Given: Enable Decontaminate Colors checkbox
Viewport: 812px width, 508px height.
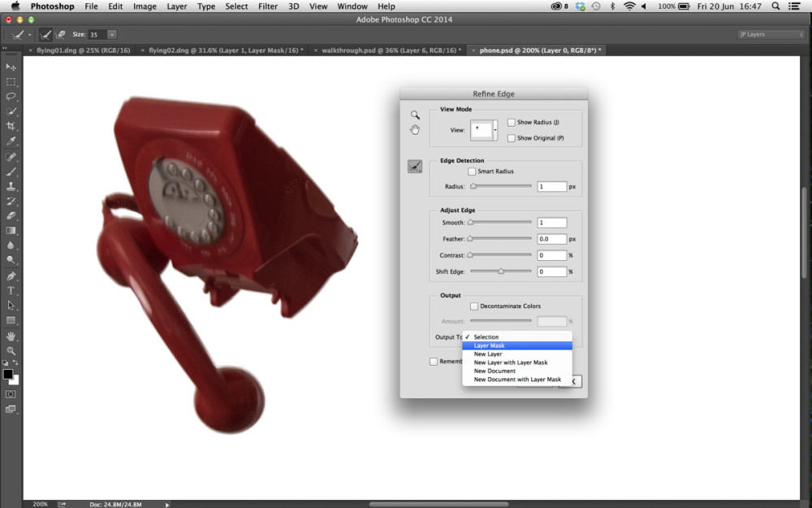Looking at the screenshot, I should (x=474, y=306).
